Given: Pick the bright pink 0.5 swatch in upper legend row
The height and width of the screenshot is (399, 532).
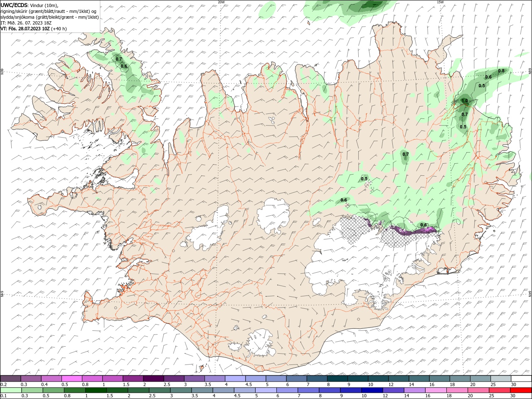Looking at the screenshot, I should click(x=72, y=379).
